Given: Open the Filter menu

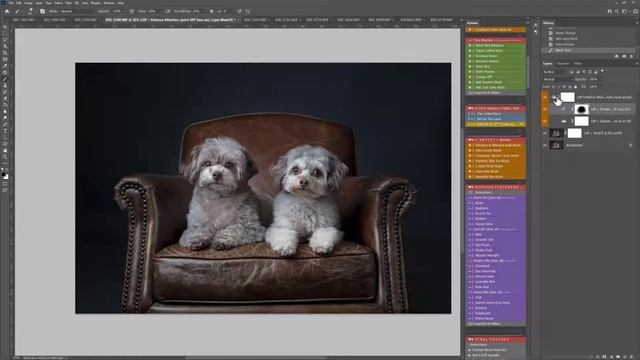Looking at the screenshot, I should (x=69, y=3).
